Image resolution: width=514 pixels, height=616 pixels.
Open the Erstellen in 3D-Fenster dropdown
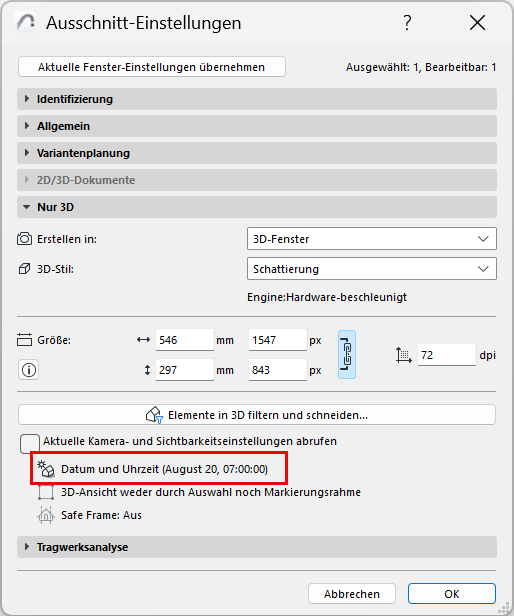pos(372,239)
